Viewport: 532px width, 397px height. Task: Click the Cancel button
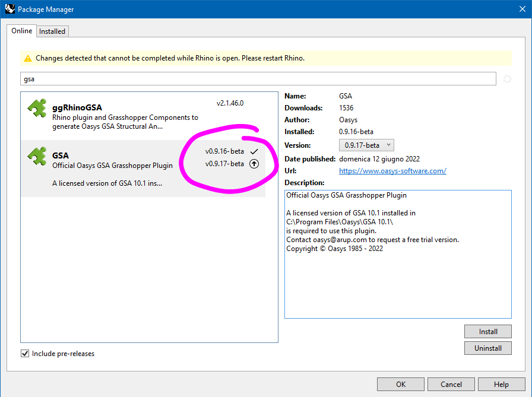451,384
